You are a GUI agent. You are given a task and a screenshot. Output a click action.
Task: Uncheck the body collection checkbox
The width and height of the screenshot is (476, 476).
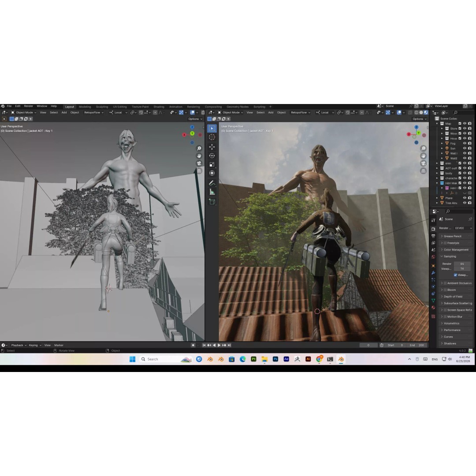[460, 173]
